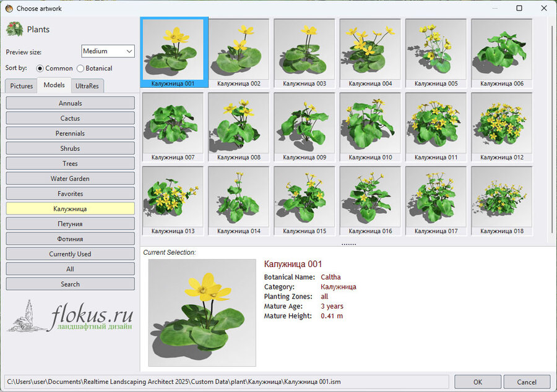Click the Plants bouquet icon
The image size is (557, 392).
[x=15, y=29]
